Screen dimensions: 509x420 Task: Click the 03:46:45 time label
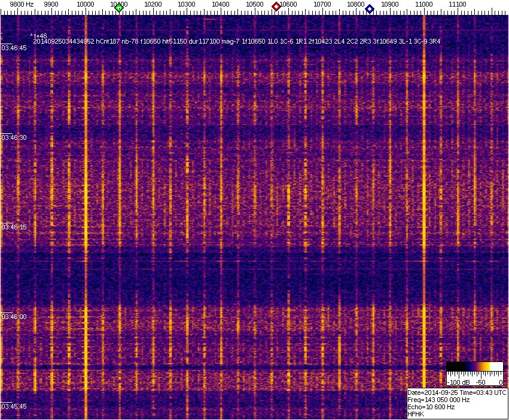(x=14, y=48)
